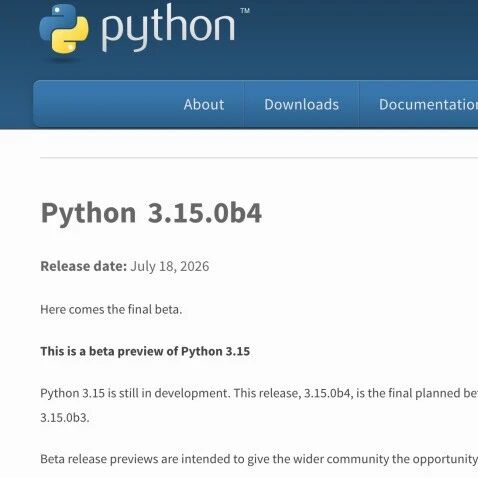Click the paragraph starting Python 3.15 is still in development

coord(259,405)
